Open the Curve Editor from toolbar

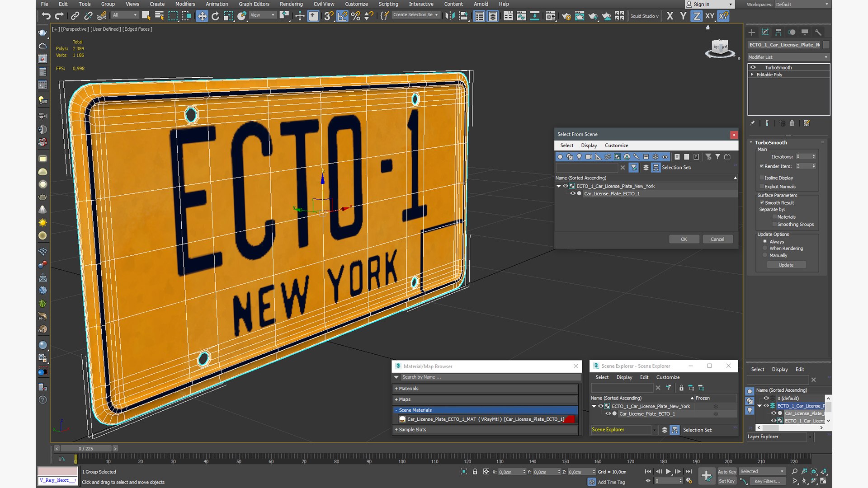click(521, 16)
